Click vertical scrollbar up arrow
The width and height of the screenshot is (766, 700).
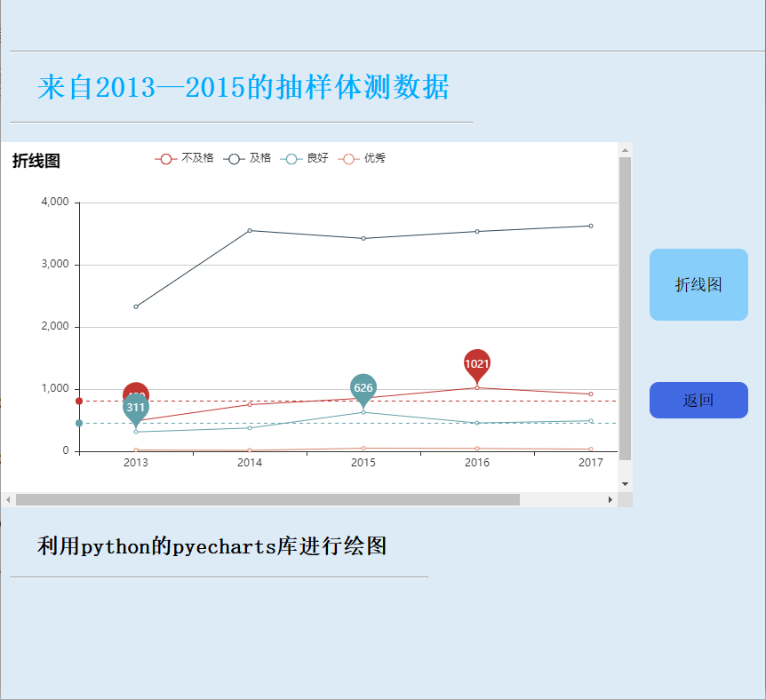[x=625, y=150]
